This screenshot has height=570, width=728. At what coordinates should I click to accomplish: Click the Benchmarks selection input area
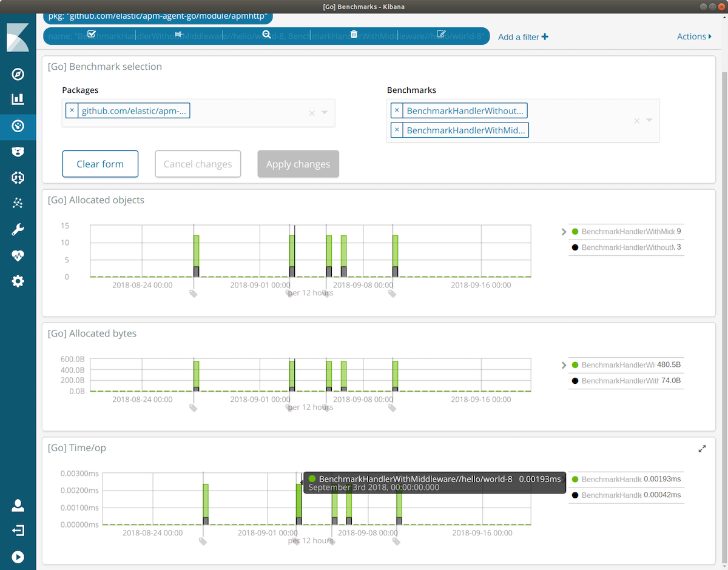point(523,121)
